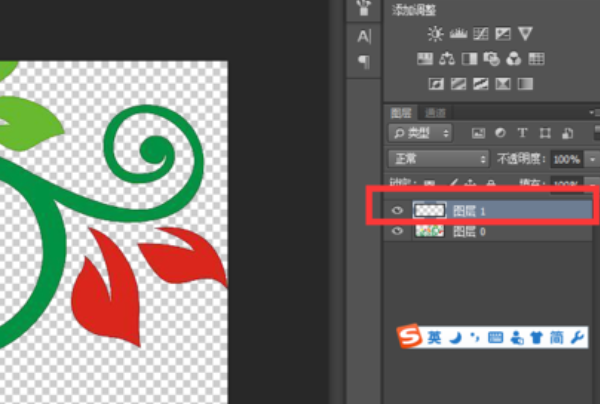This screenshot has width=600, height=404.
Task: Open the IME wrench settings icon
Action: click(x=577, y=337)
